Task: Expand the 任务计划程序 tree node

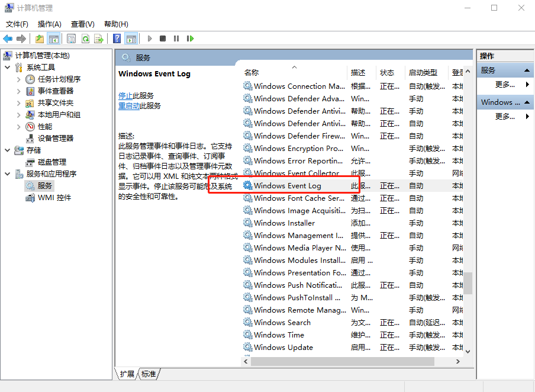Action: [x=18, y=79]
